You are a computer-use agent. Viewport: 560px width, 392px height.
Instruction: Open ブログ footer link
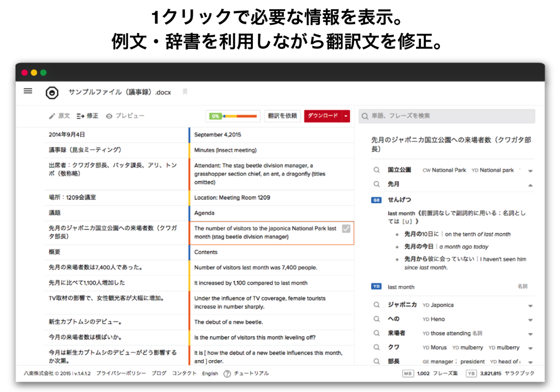click(x=159, y=374)
